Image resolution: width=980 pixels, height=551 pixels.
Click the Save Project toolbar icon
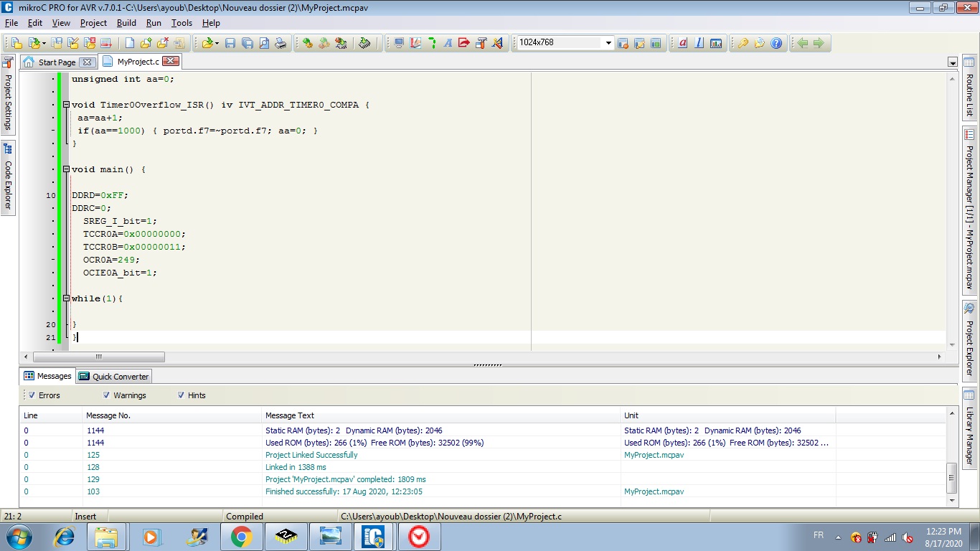[57, 43]
